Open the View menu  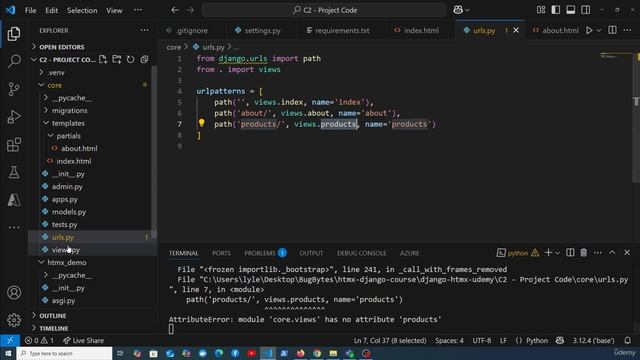click(x=114, y=10)
